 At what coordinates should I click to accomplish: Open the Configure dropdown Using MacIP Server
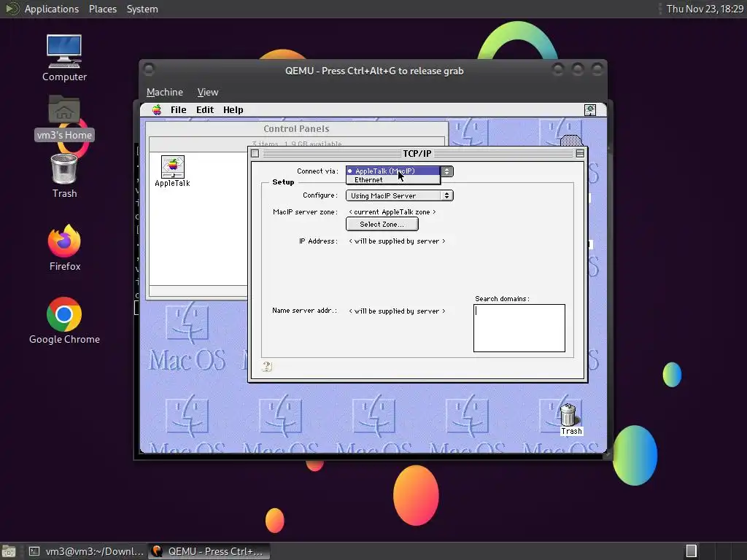[x=399, y=195]
